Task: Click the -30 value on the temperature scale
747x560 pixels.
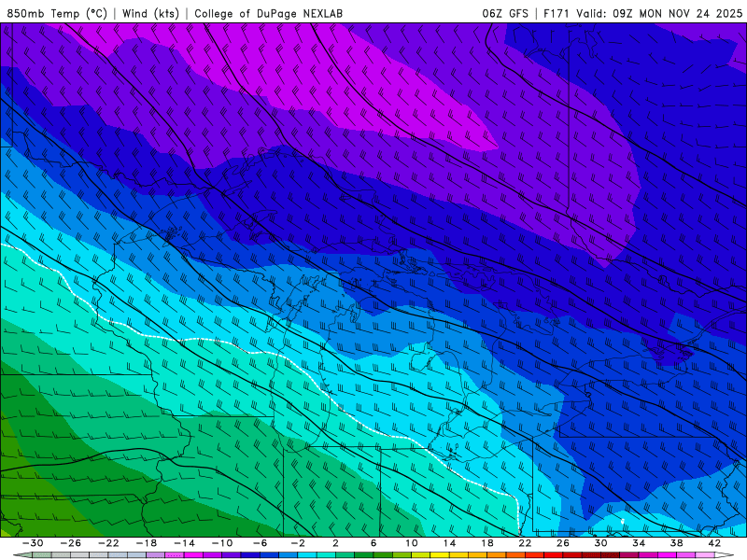Action: pyautogui.click(x=33, y=543)
